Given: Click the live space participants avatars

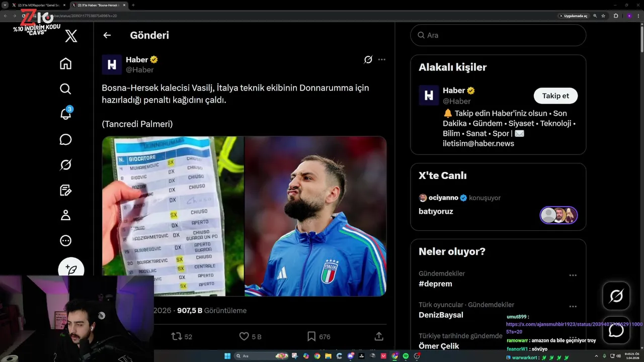Looking at the screenshot, I should click(558, 215).
